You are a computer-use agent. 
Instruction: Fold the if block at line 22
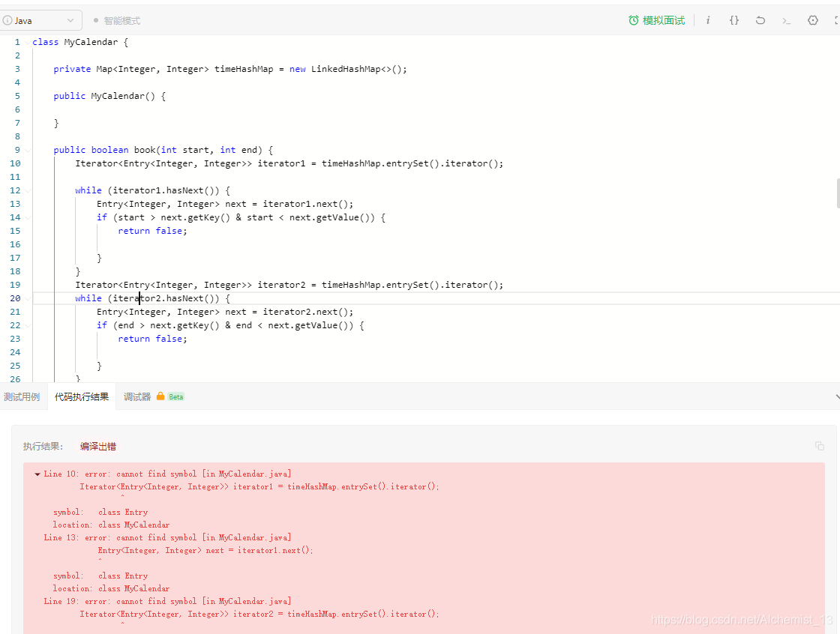click(28, 325)
